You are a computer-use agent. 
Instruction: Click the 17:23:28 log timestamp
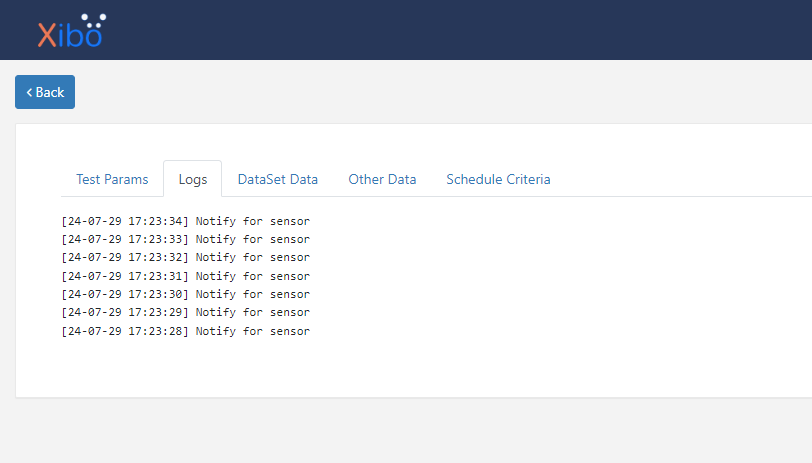point(125,331)
